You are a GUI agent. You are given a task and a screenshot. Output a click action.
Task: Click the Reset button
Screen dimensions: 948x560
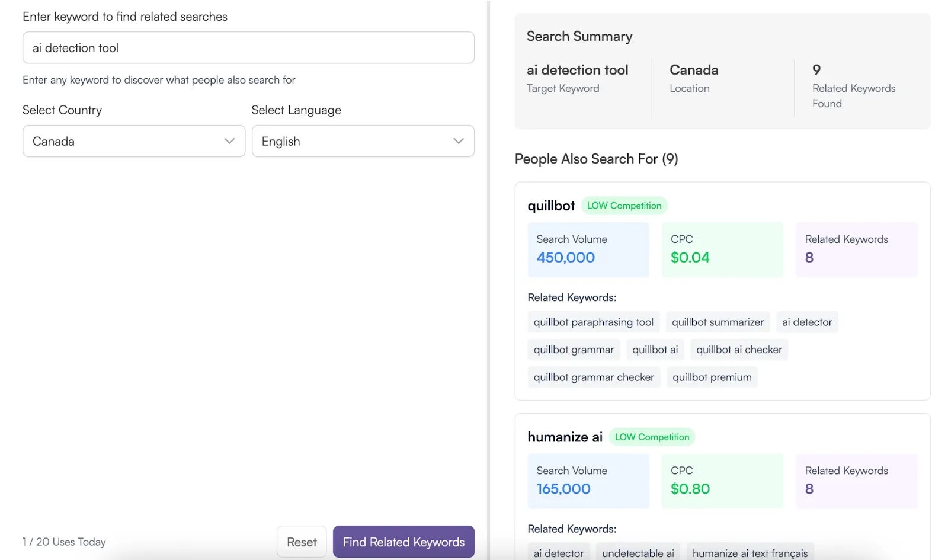point(302,542)
